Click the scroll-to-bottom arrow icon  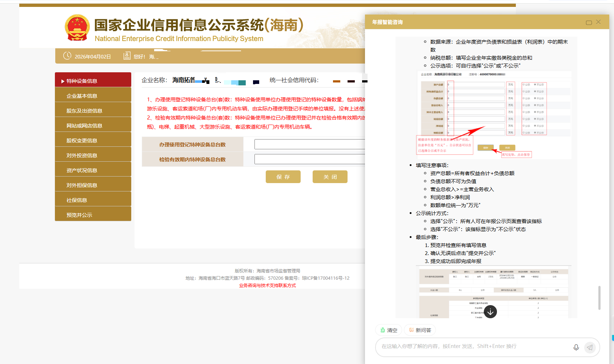pyautogui.click(x=490, y=312)
